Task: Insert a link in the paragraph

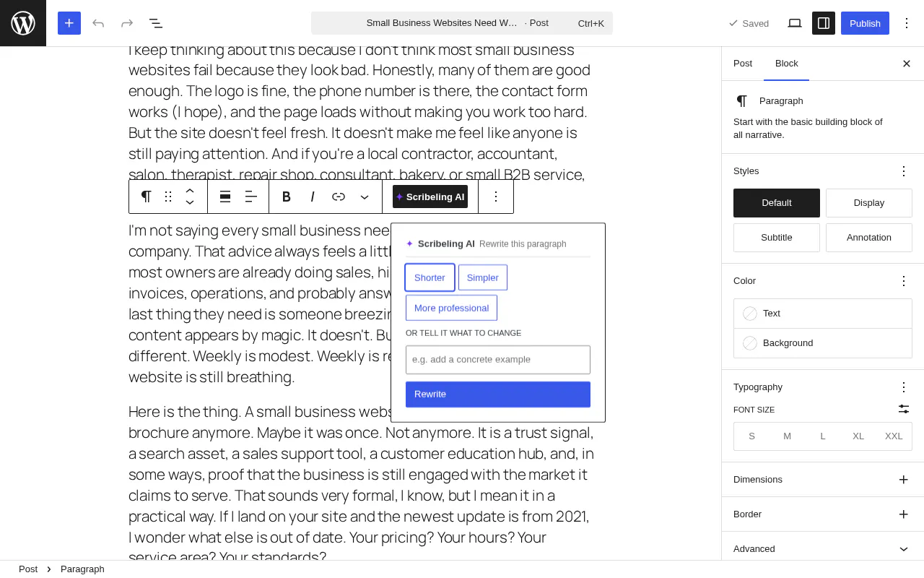Action: (339, 197)
